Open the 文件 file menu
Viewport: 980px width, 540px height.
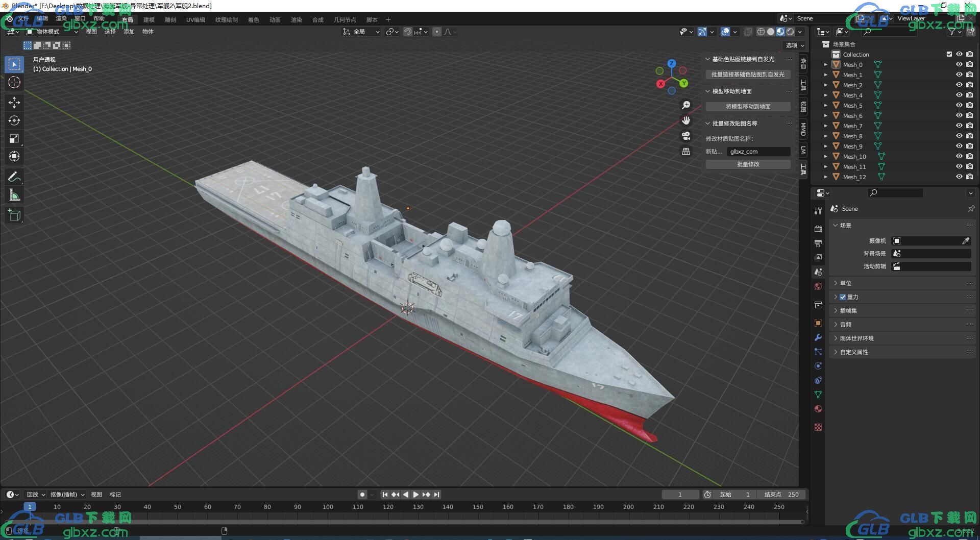(23, 19)
